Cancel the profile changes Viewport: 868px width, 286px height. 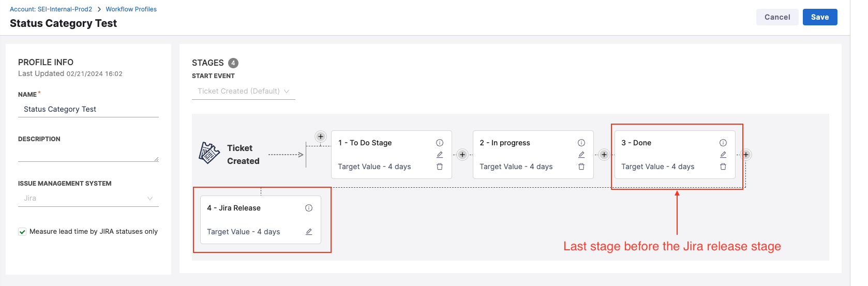tap(777, 17)
